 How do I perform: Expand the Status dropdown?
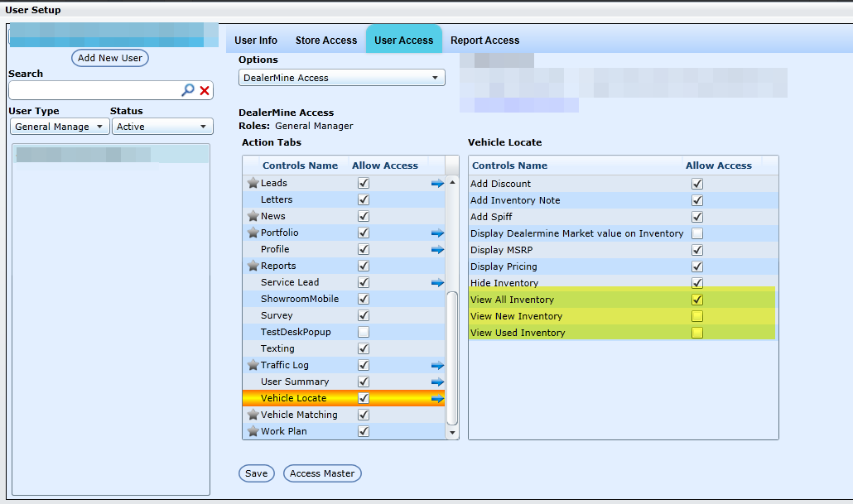(x=161, y=127)
